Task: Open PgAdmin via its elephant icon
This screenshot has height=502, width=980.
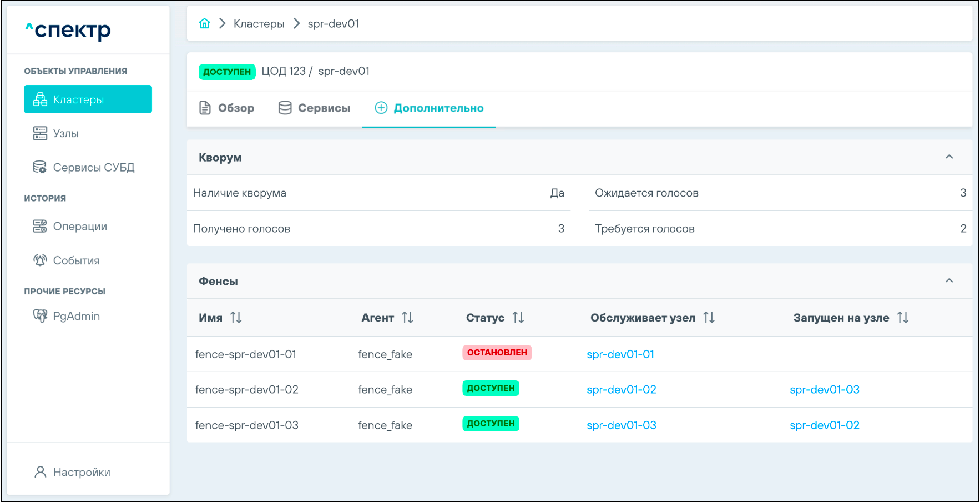Action: (x=40, y=316)
